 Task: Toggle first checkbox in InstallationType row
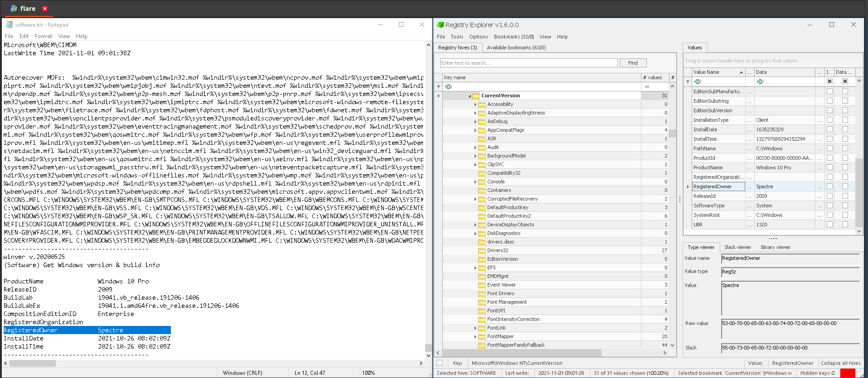point(829,120)
